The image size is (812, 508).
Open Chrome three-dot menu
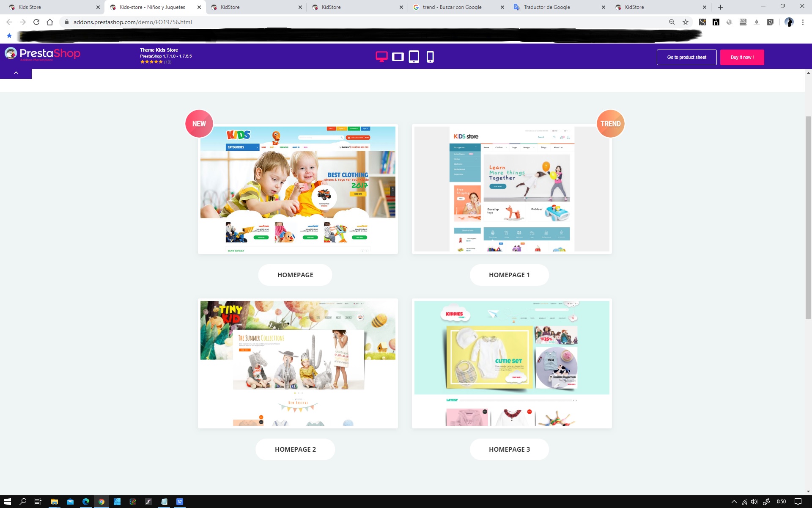point(803,22)
